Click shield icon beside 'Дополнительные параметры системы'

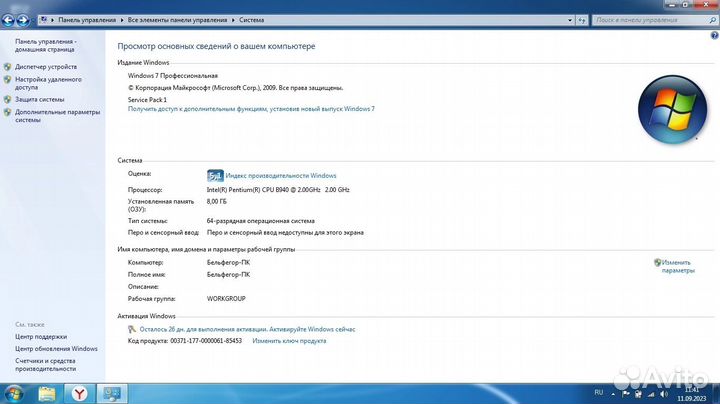(x=7, y=112)
